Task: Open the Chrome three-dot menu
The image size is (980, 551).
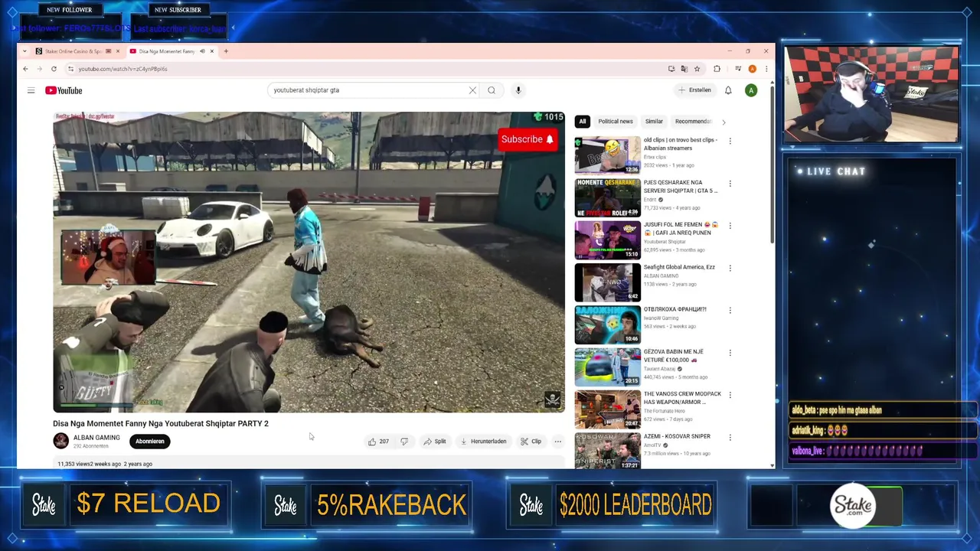Action: point(766,69)
